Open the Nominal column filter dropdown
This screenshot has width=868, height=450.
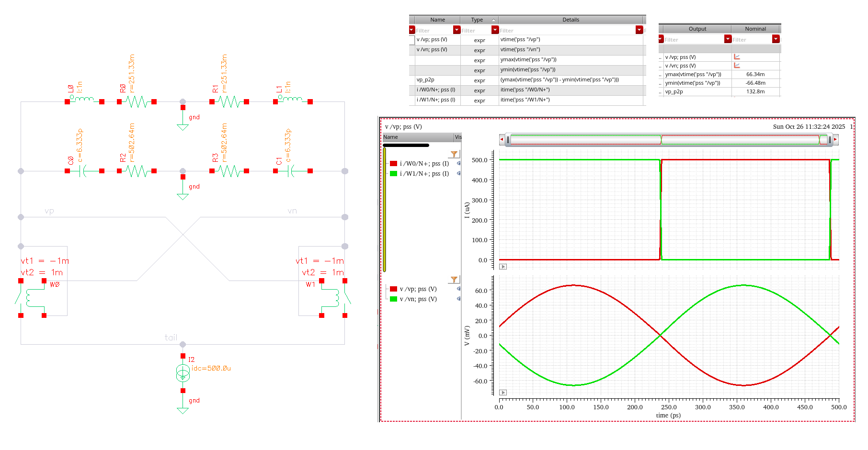coord(776,39)
